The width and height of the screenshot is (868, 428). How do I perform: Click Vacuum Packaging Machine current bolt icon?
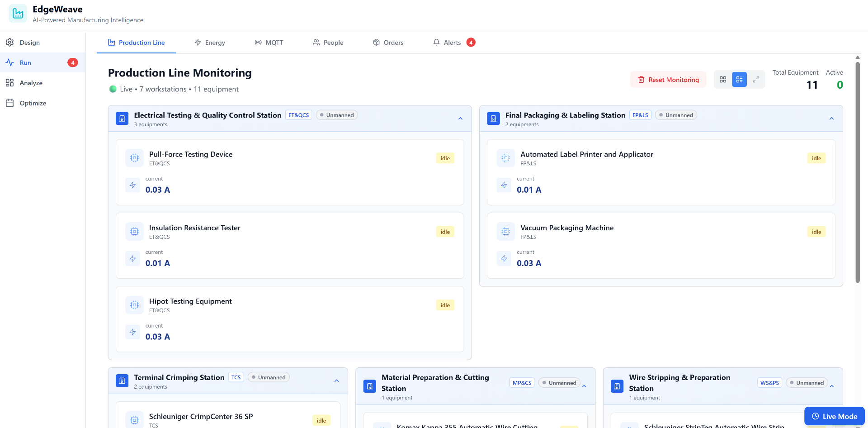pos(504,258)
